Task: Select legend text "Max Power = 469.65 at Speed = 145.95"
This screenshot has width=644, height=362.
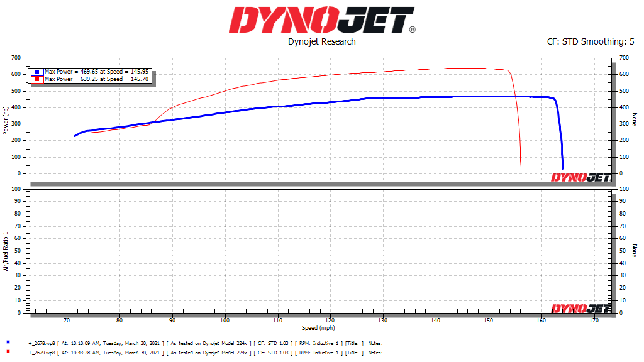Action: [96, 72]
